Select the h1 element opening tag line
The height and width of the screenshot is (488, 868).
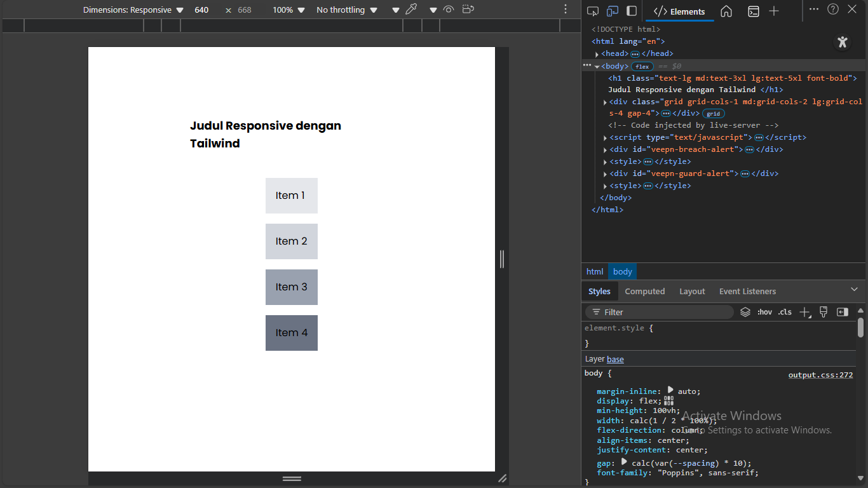[x=733, y=78]
